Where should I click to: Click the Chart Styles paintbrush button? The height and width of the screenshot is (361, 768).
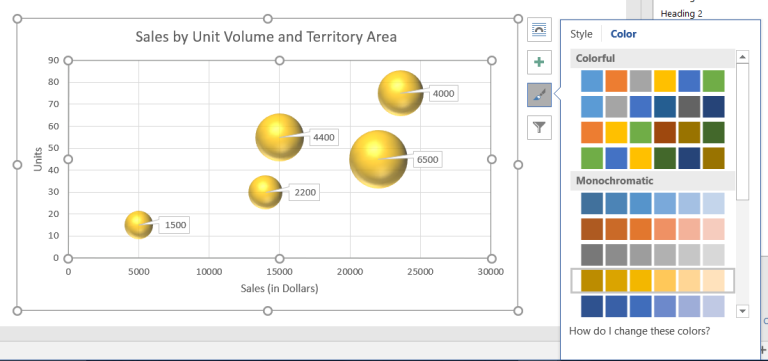click(539, 95)
